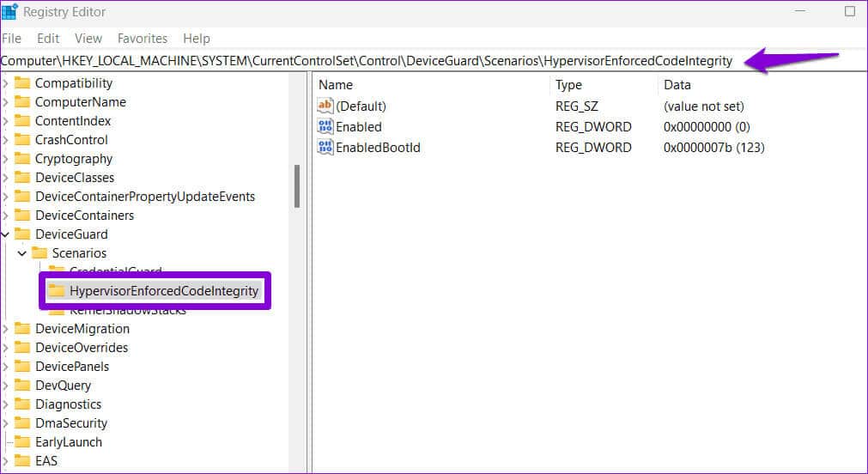
Task: Select the Enabled value name
Action: (x=359, y=127)
